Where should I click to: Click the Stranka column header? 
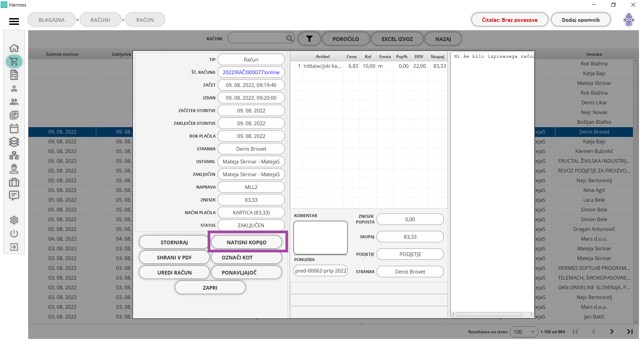tap(594, 54)
